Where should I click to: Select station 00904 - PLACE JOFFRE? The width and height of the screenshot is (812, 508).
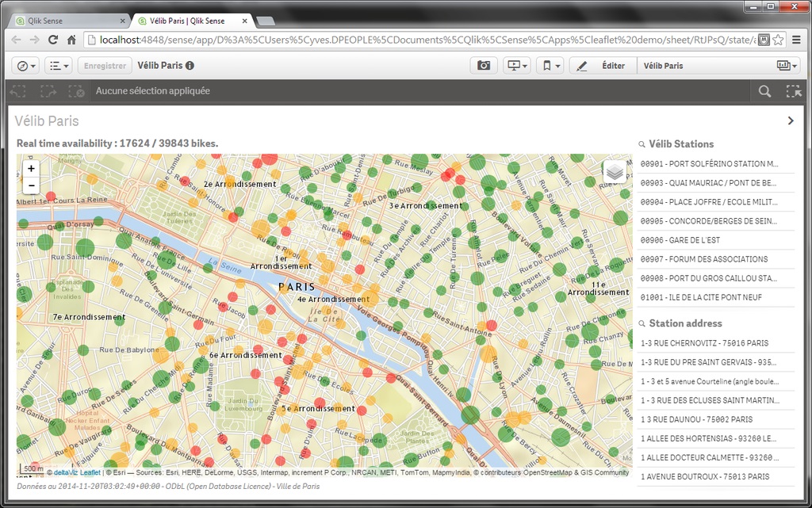pos(716,202)
